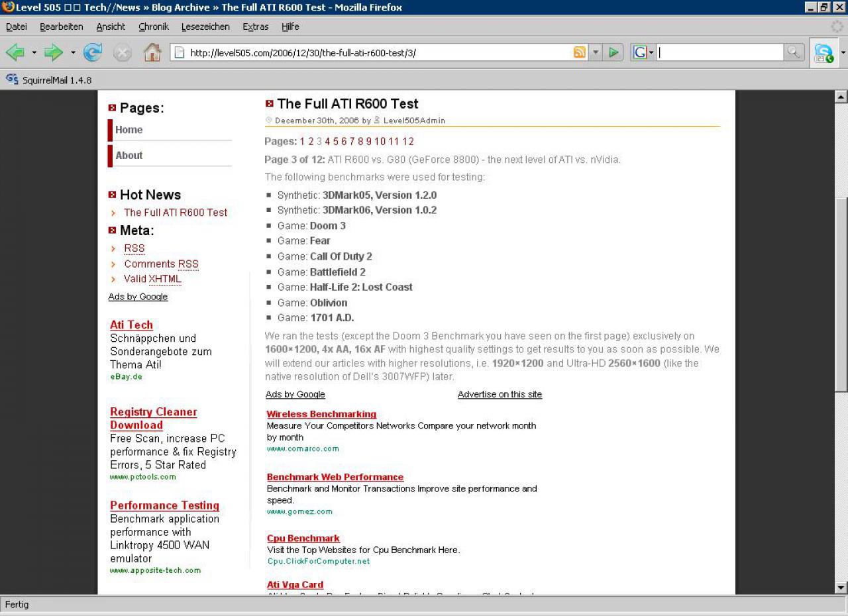The width and height of the screenshot is (848, 616).
Task: Open the Chronik menu
Action: (x=154, y=26)
